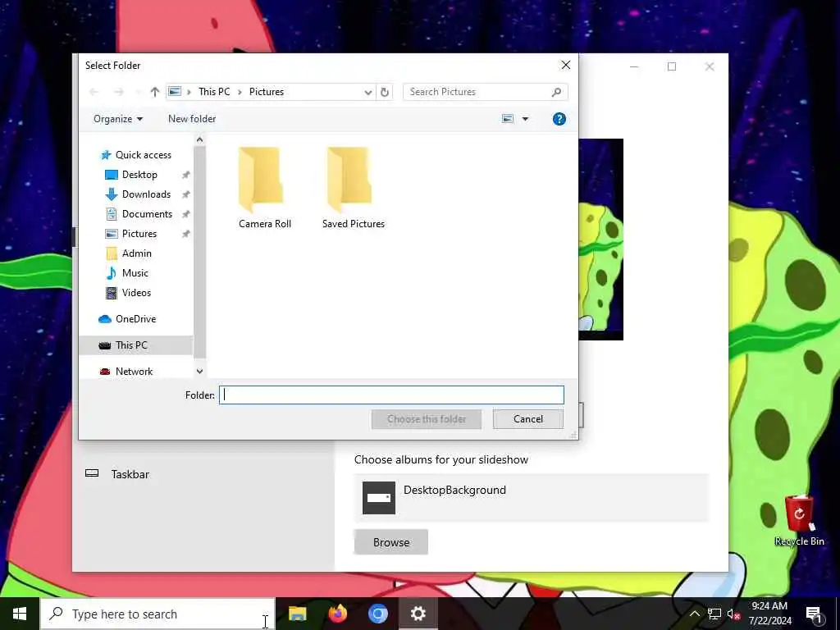The width and height of the screenshot is (840, 630).
Task: Change view using the view icon
Action: (508, 119)
